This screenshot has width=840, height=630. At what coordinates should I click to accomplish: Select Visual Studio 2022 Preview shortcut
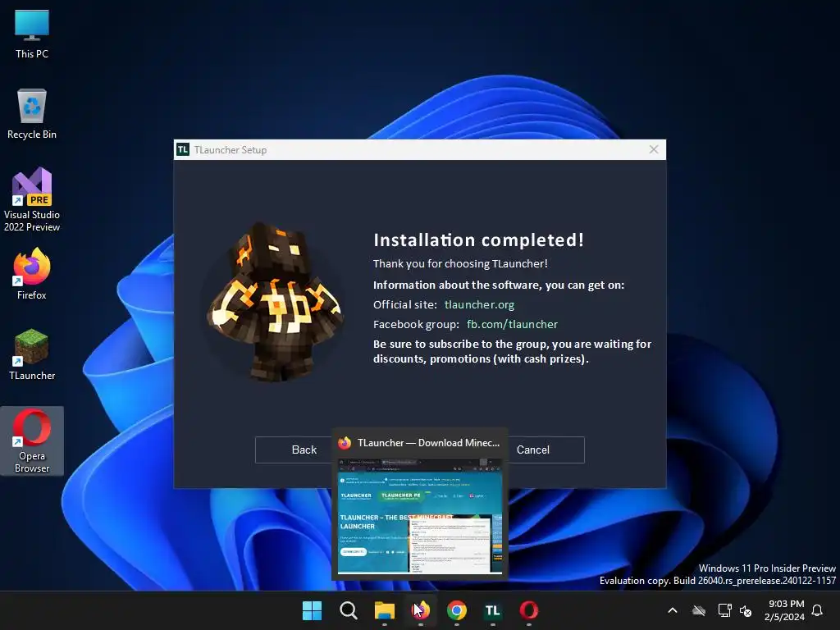pyautogui.click(x=32, y=199)
